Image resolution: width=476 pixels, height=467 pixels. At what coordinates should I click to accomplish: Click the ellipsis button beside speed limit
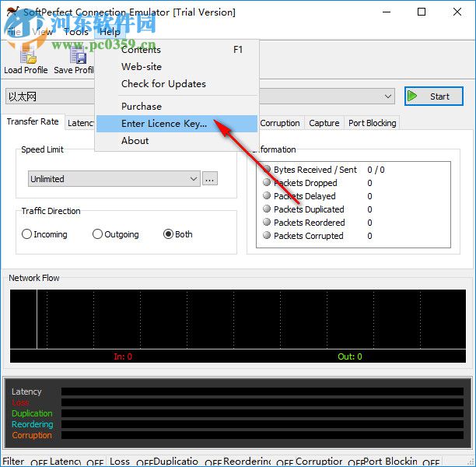[x=210, y=179]
